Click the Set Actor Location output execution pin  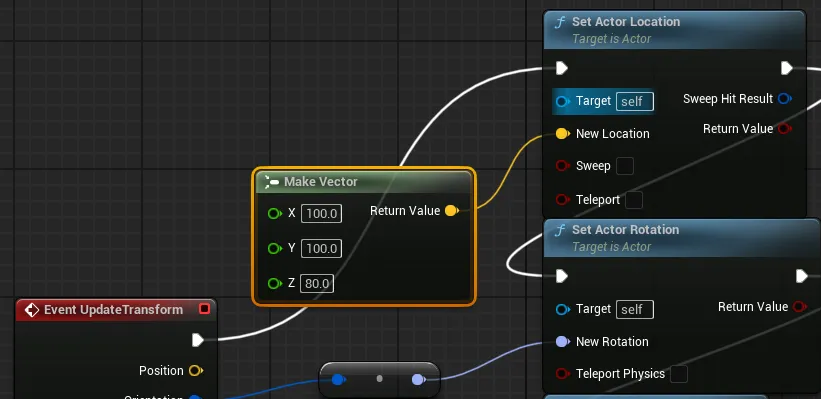pos(786,68)
